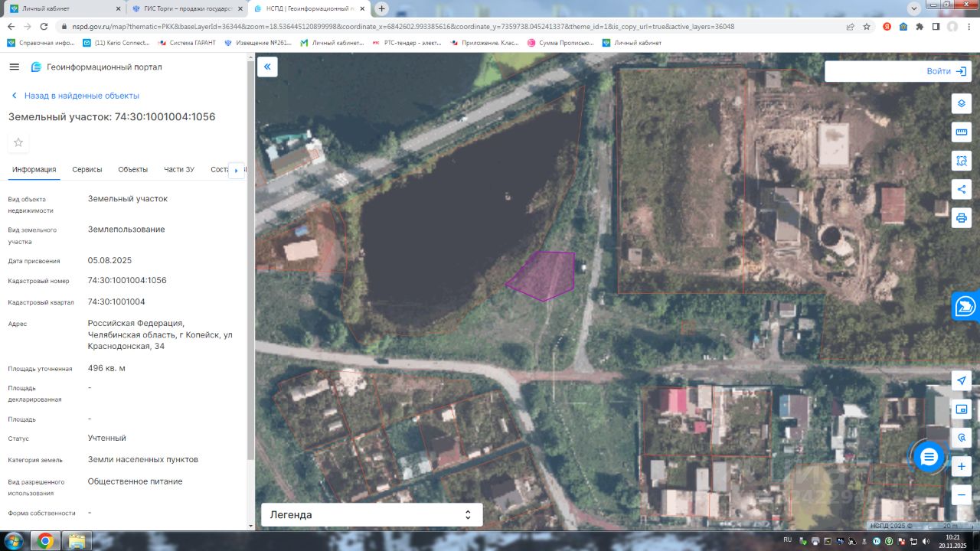Collapse the left information sidebar

267,67
